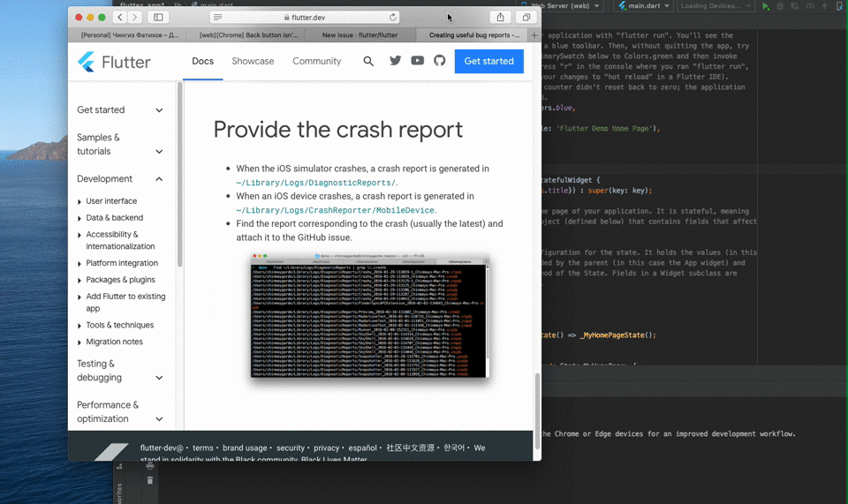
Task: Click the terminal crash report screenshot
Action: coord(370,315)
